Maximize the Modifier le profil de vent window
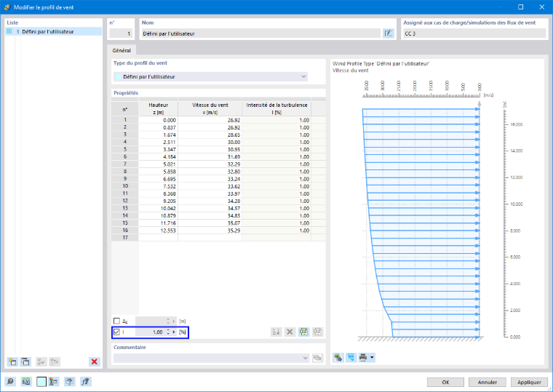The image size is (553, 392). point(520,7)
